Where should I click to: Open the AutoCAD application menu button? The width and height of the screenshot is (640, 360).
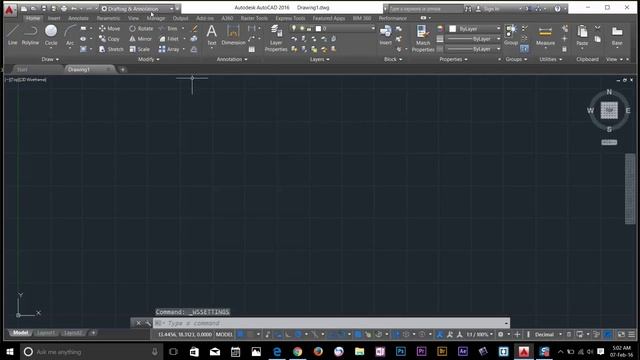click(x=9, y=9)
